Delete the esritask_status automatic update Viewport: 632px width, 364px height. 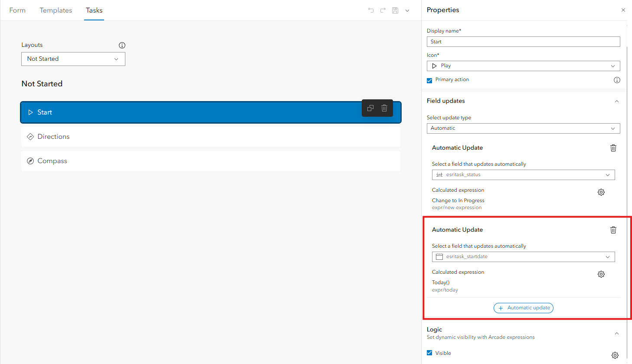(x=613, y=148)
